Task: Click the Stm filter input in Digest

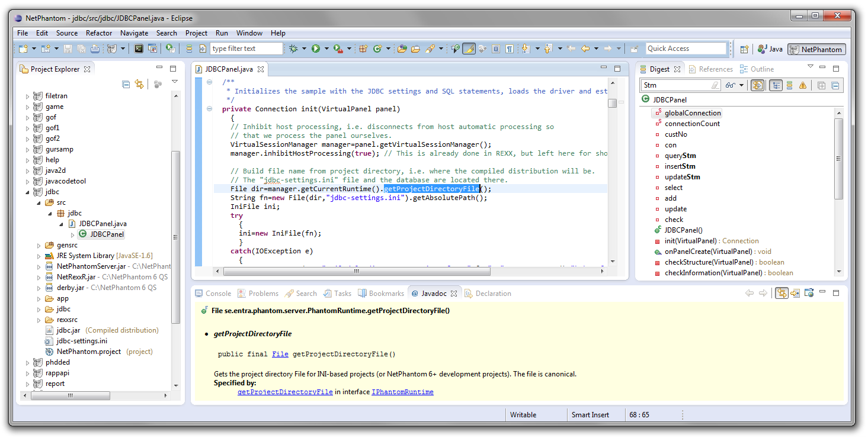Action: [x=681, y=85]
